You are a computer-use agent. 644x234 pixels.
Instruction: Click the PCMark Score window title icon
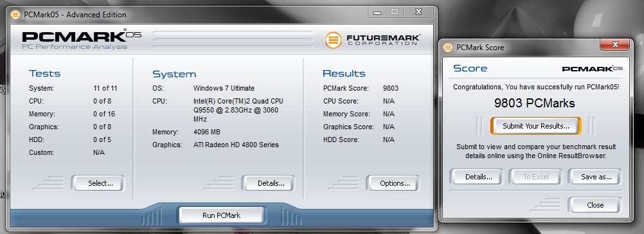coord(448,48)
